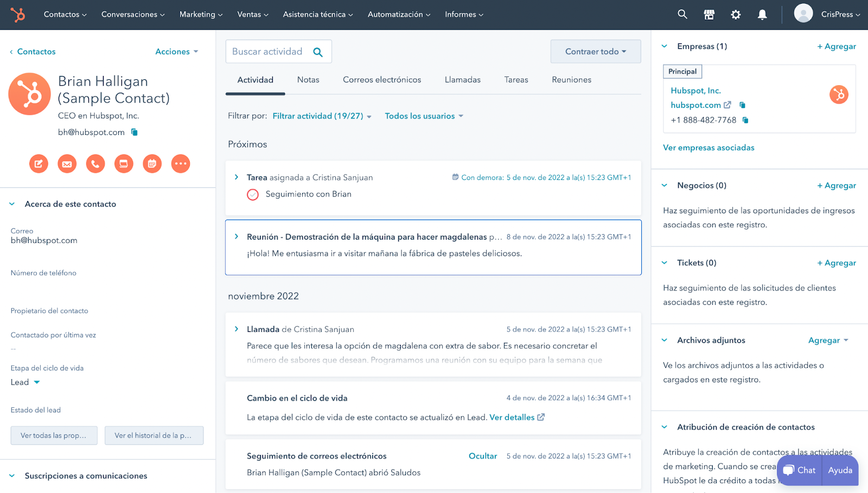The width and height of the screenshot is (868, 493).
Task: Open Ver empresas asociadas link
Action: coord(709,148)
